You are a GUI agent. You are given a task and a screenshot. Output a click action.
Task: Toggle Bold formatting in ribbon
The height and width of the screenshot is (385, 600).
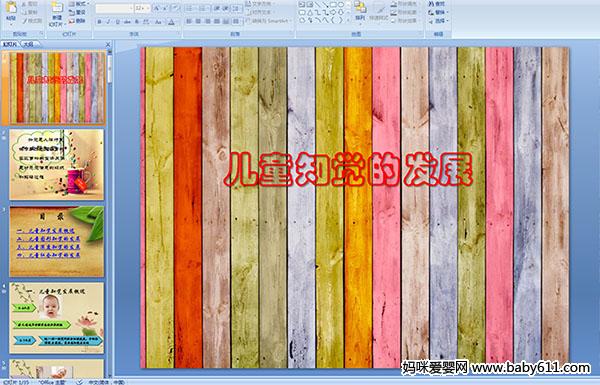pyautogui.click(x=99, y=22)
